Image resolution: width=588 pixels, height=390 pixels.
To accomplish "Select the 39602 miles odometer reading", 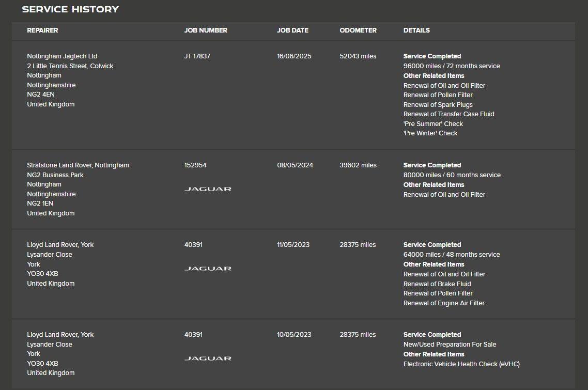I will click(358, 165).
